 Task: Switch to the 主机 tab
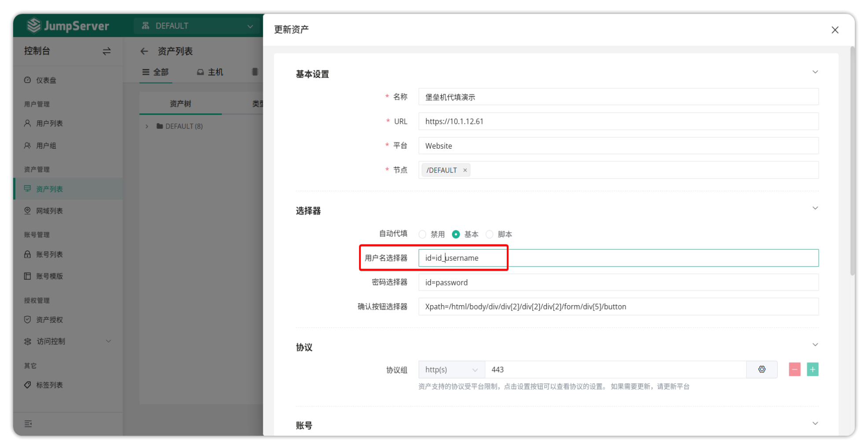tap(210, 72)
